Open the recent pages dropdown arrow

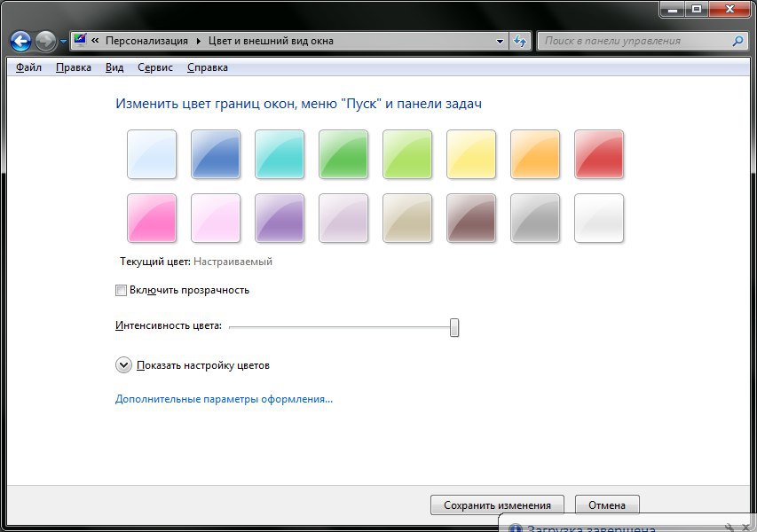(63, 42)
